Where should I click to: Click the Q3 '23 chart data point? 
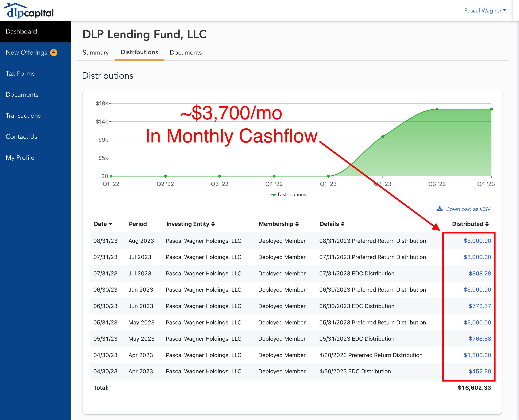[x=437, y=109]
